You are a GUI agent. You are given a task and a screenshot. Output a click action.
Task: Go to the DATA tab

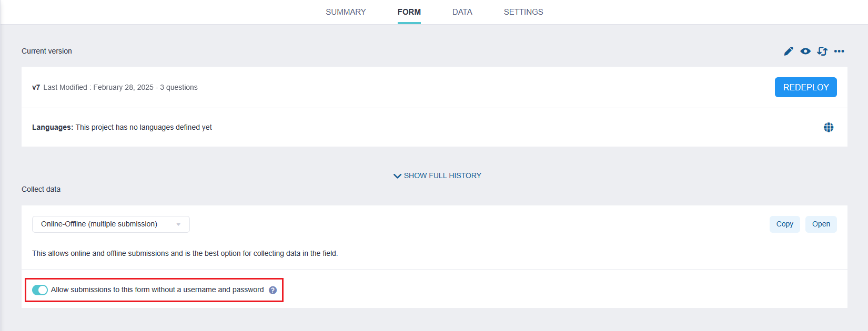462,12
